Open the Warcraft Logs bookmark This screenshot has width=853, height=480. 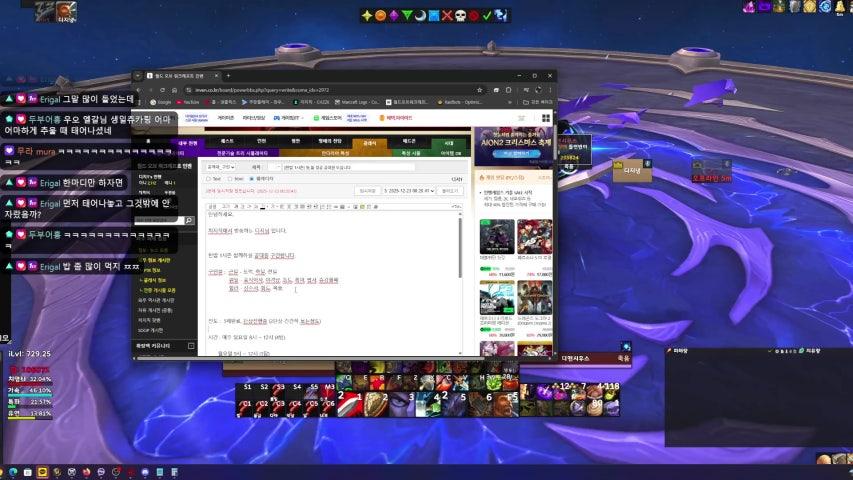click(x=357, y=102)
